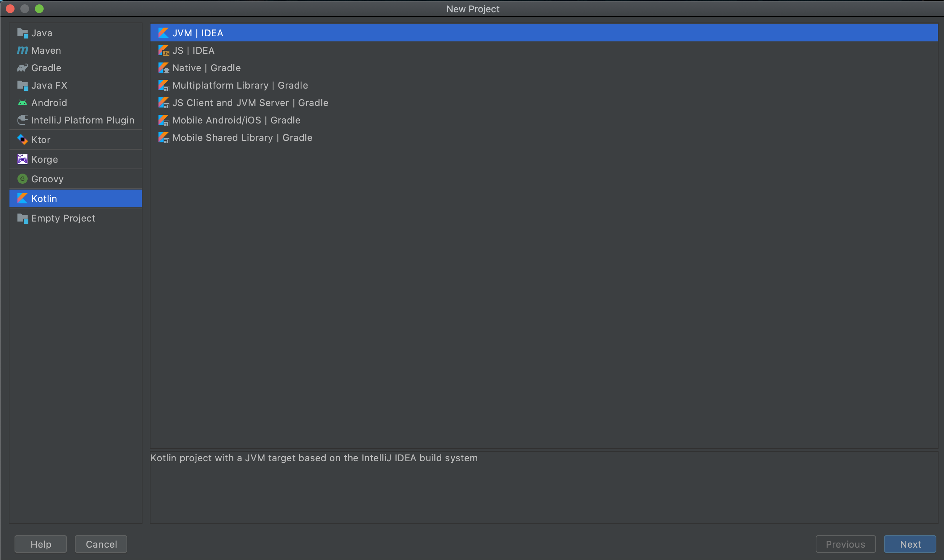This screenshot has width=944, height=560.
Task: Select JVM | IDEA project template
Action: 197,33
